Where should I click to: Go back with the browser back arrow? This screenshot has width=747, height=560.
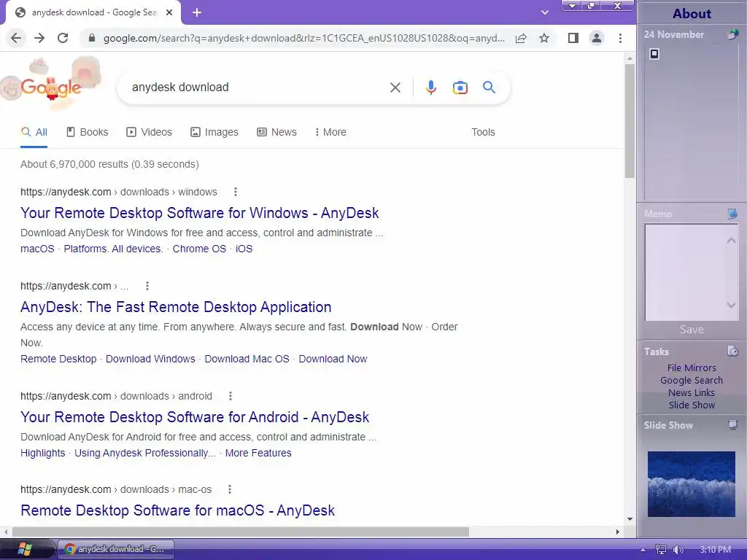click(x=16, y=38)
